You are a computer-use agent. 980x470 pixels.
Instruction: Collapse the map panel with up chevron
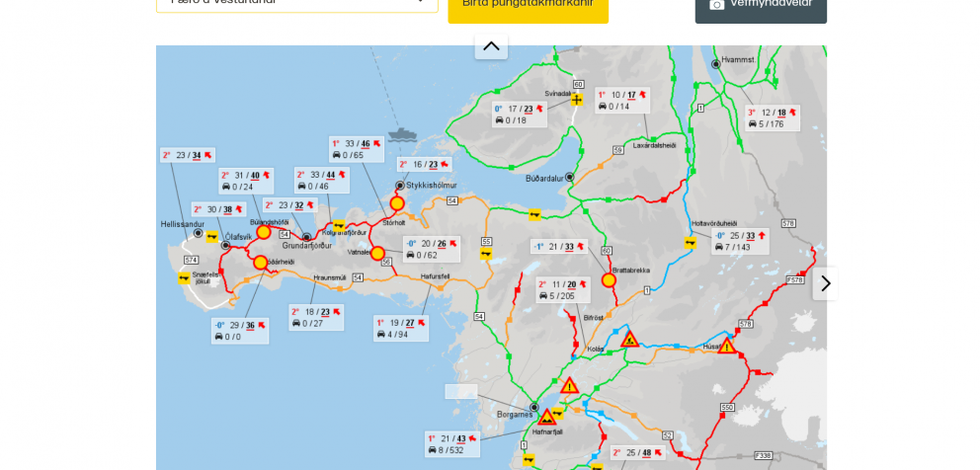coord(491,46)
